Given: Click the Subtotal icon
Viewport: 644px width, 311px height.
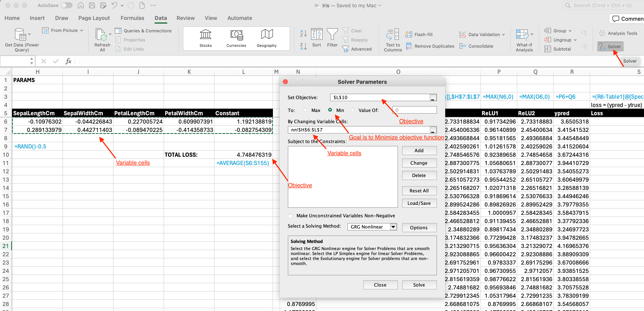Looking at the screenshot, I should (x=548, y=49).
